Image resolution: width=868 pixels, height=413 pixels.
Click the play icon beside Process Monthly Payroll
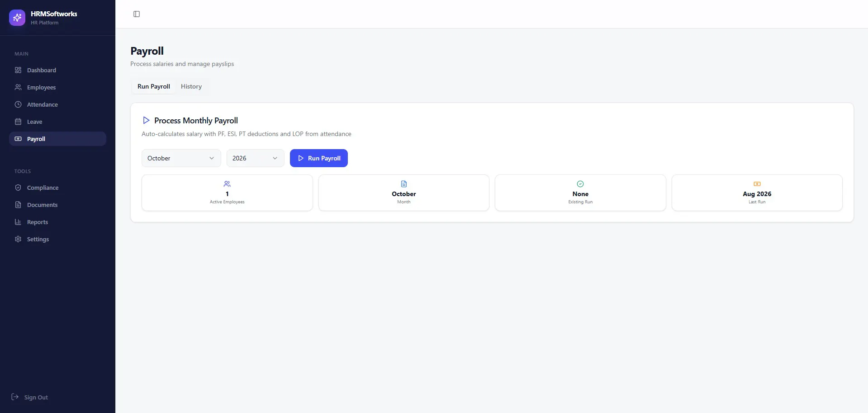146,120
